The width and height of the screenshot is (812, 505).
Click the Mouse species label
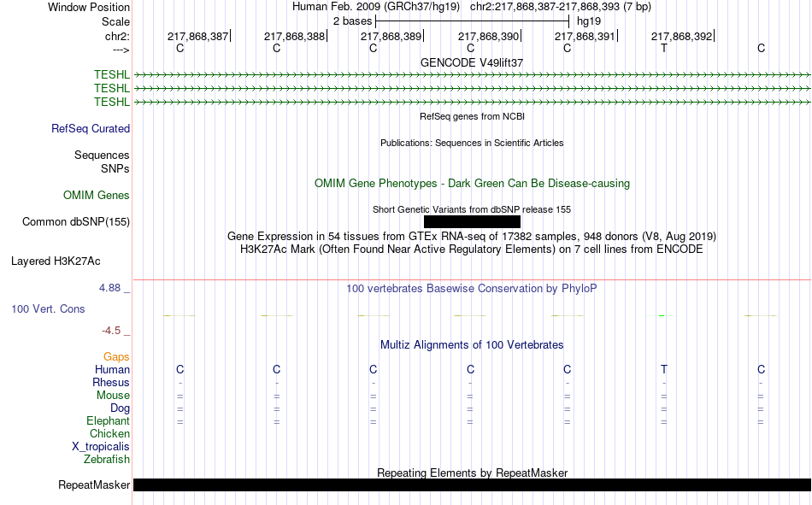pyautogui.click(x=113, y=395)
